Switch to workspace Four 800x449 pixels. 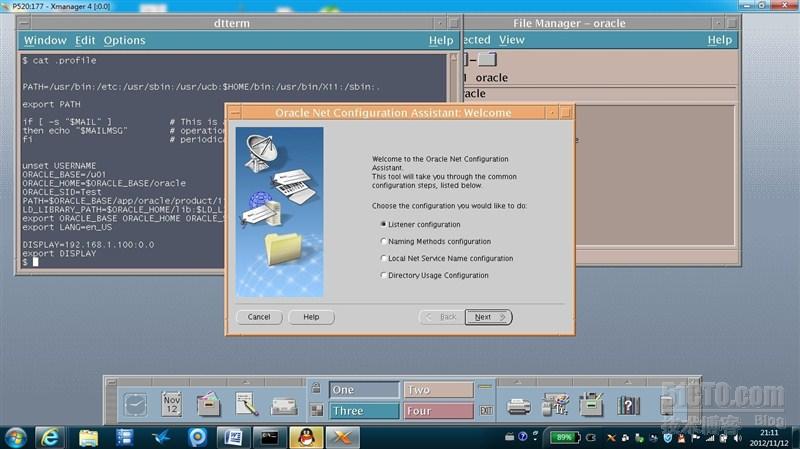(439, 411)
